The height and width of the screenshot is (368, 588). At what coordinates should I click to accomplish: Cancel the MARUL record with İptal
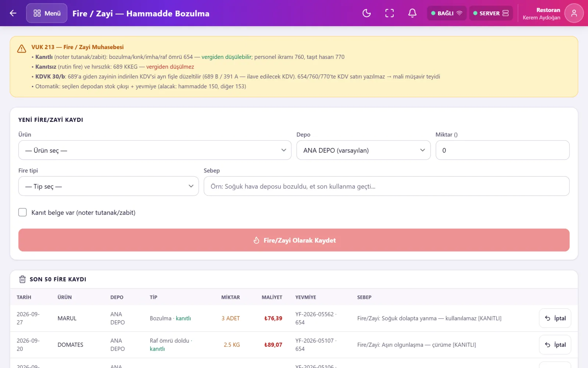[555, 318]
